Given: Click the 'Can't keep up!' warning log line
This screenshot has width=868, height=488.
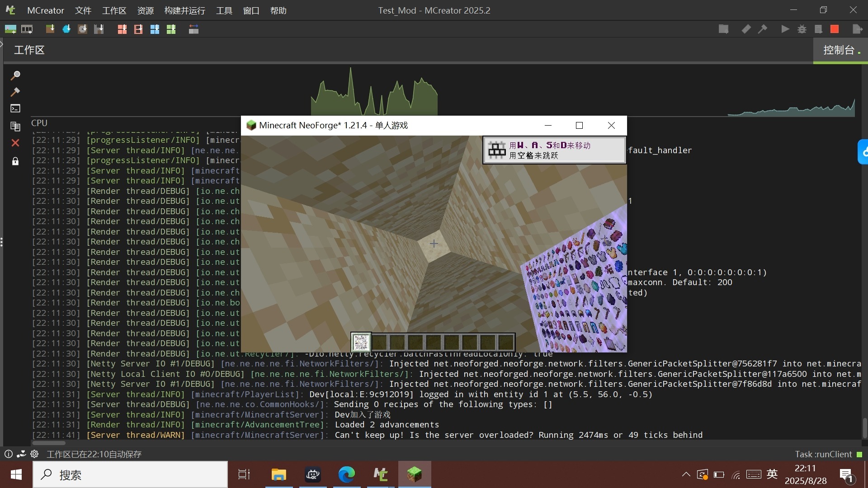Looking at the screenshot, I should tap(367, 435).
